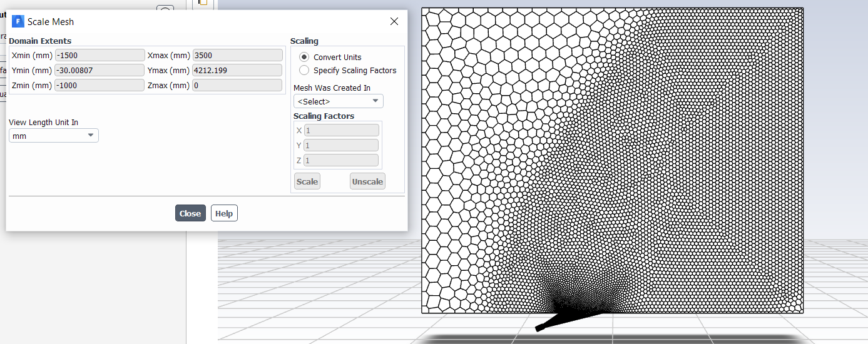Click the Close button at the dialog bottom

click(x=190, y=213)
